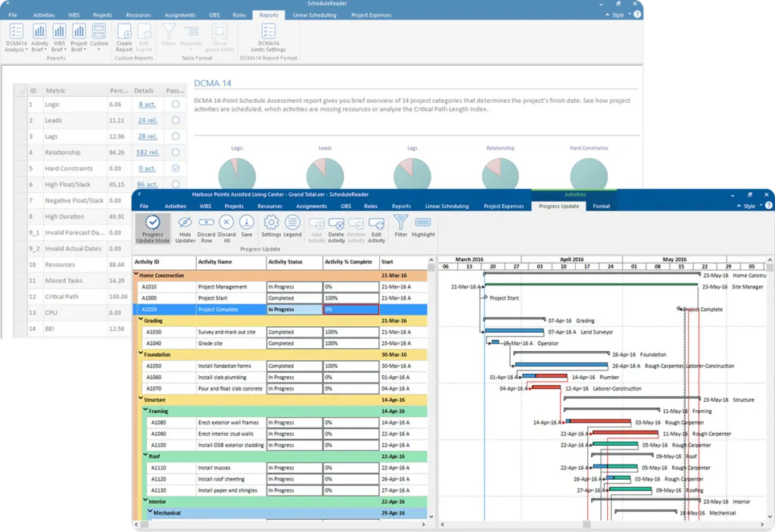Toggle Lags metric pass circle

click(176, 136)
